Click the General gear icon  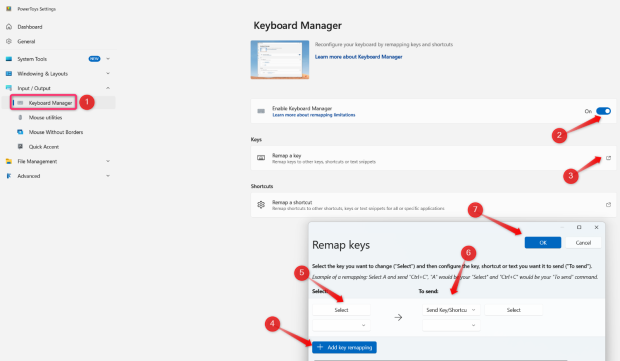point(9,41)
